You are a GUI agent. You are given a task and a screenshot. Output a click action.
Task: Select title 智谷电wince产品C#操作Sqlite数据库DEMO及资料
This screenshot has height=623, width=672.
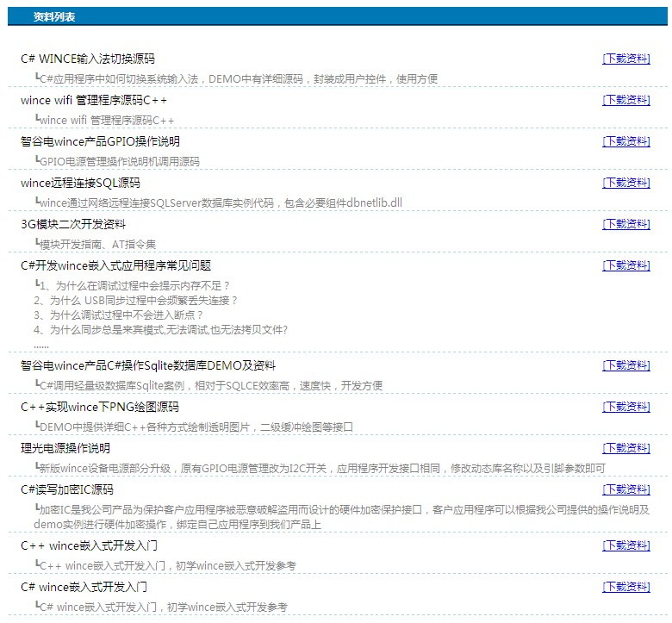[148, 365]
